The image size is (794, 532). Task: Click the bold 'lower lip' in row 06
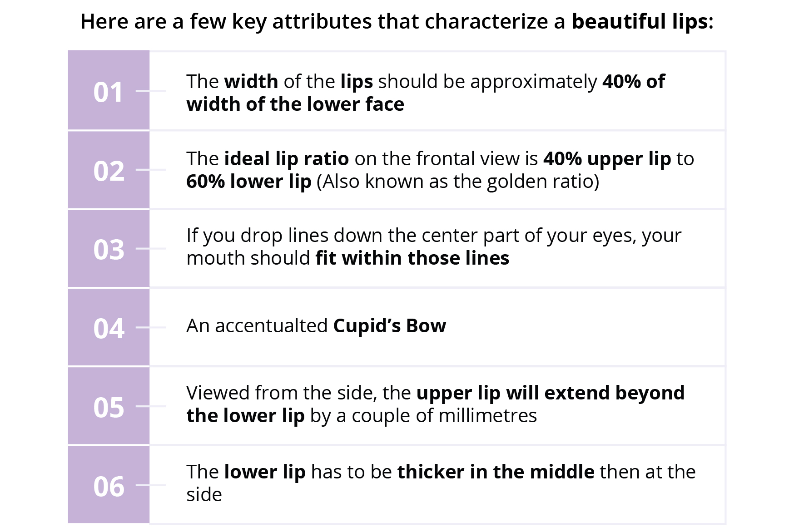click(265, 472)
